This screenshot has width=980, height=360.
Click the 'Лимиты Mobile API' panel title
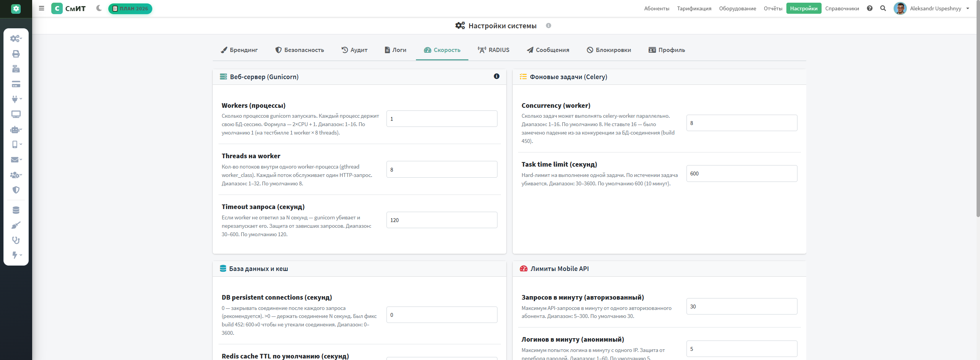(559, 269)
